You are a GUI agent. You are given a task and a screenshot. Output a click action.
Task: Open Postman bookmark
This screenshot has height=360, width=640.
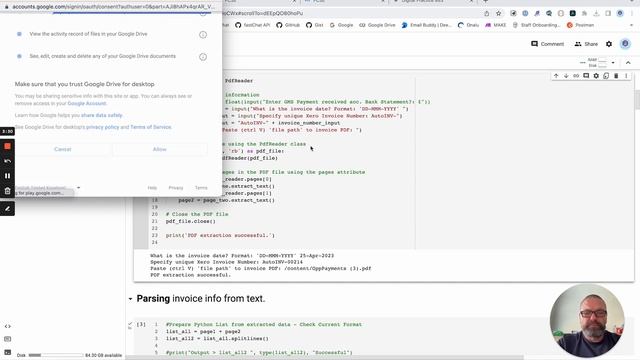tap(580, 25)
